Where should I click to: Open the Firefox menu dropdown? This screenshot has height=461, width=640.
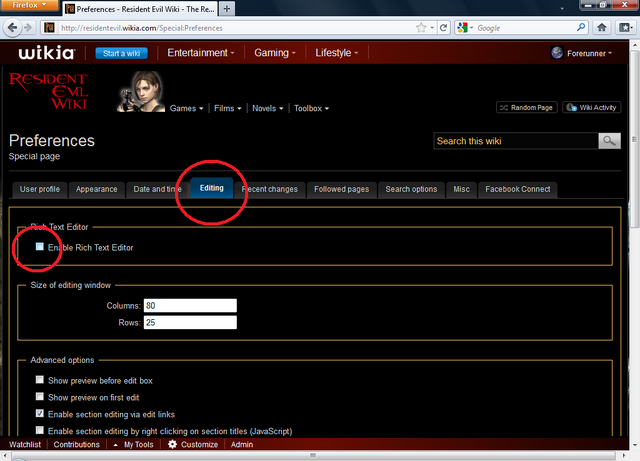[29, 5]
